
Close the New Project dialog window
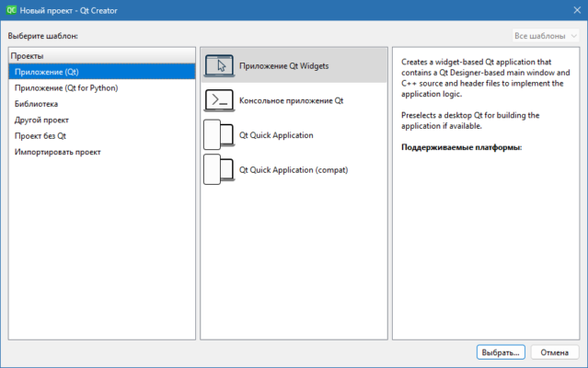coord(577,10)
